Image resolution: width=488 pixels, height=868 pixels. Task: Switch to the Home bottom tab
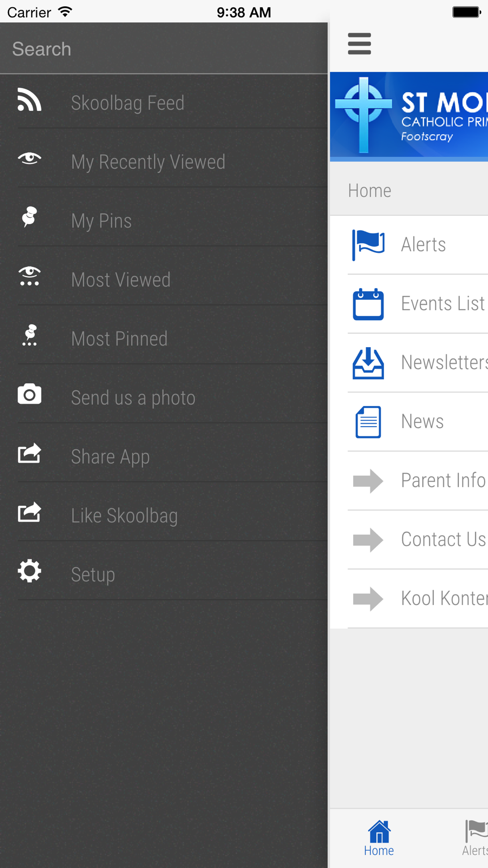(x=379, y=838)
